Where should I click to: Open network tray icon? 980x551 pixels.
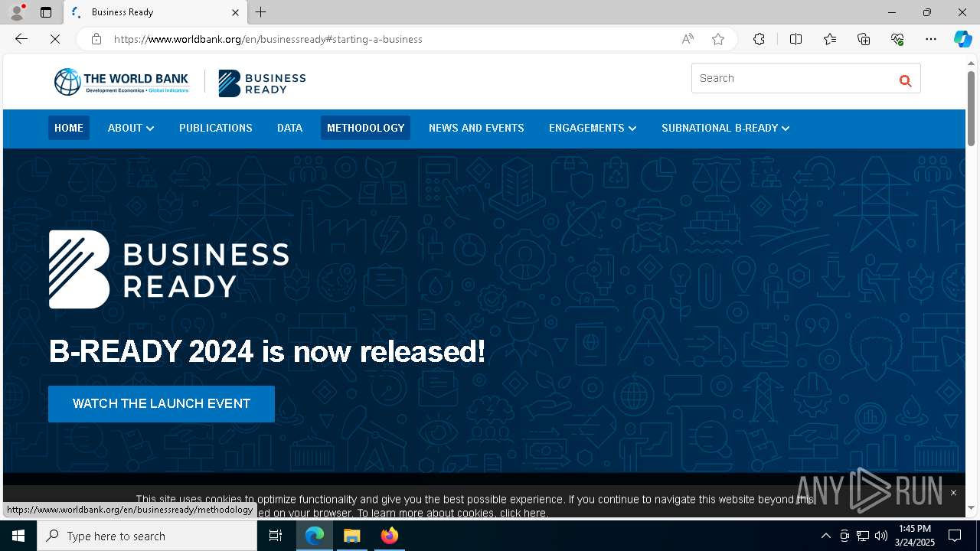pos(862,536)
